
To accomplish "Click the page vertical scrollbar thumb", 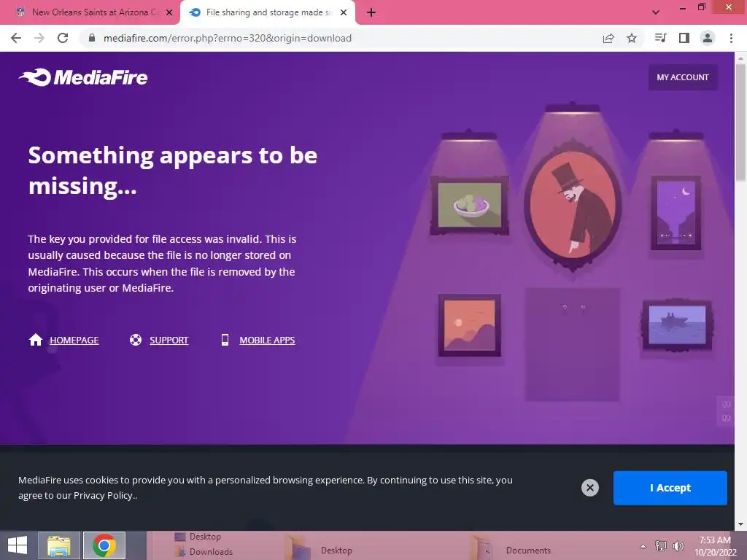I will [x=740, y=122].
